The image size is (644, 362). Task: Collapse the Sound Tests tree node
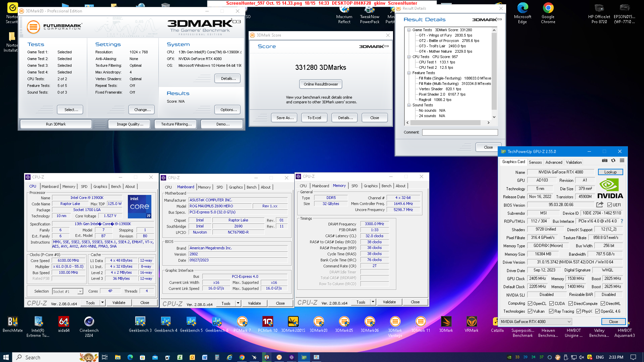pyautogui.click(x=409, y=105)
